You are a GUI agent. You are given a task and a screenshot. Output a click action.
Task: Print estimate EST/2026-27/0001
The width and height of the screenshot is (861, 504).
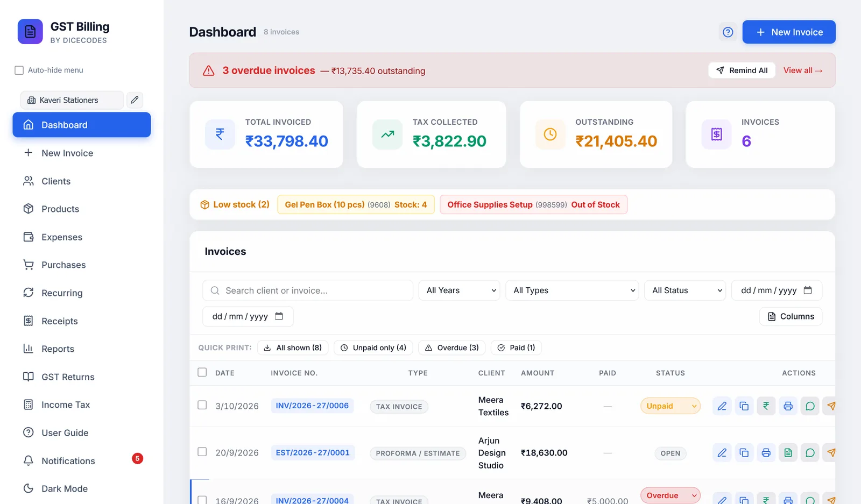coord(766,453)
